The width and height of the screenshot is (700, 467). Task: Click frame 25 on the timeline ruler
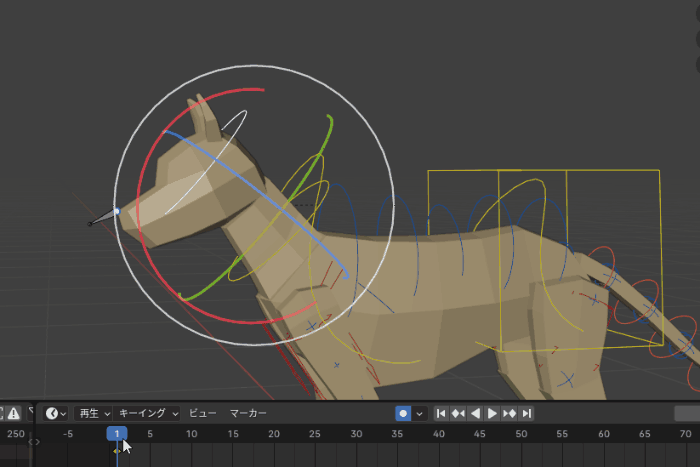[315, 434]
